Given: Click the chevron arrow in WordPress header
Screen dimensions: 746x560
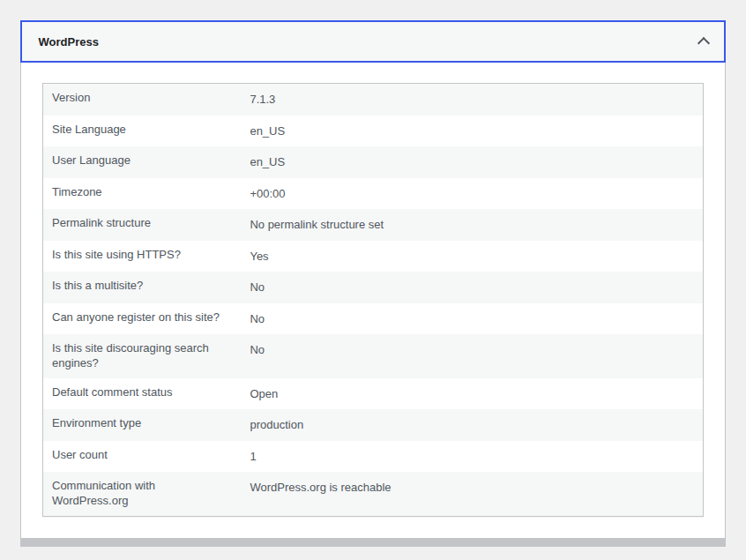Looking at the screenshot, I should click(704, 41).
